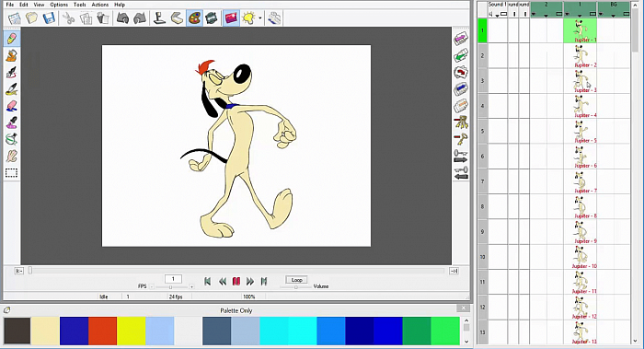Click the frame scrubber slider handle
644x349 pixels.
(30, 271)
